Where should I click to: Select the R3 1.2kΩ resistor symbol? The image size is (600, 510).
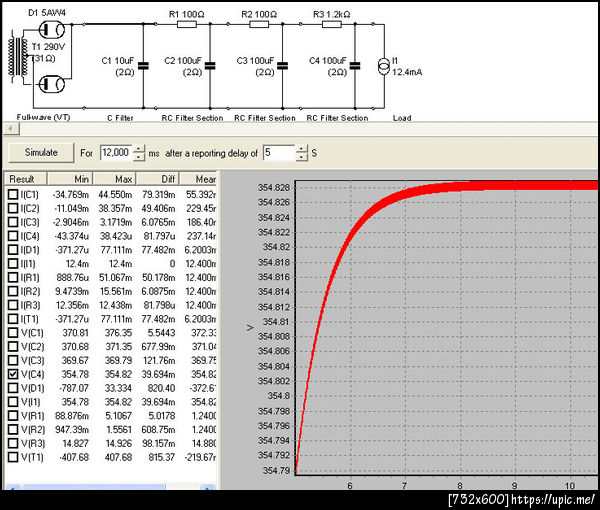click(332, 24)
